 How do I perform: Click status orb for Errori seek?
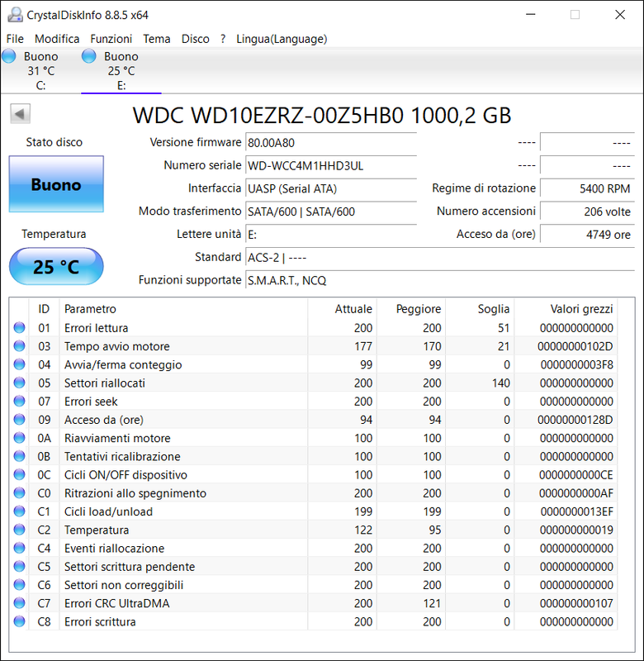19,401
